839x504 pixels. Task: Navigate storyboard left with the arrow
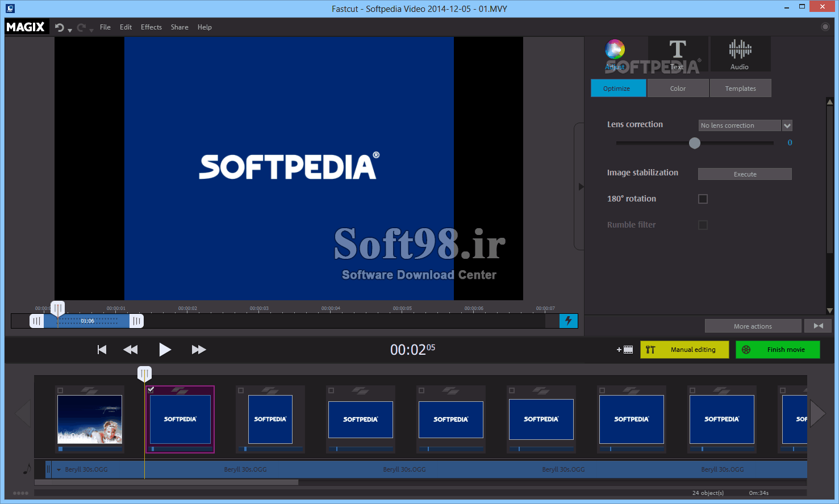point(23,413)
